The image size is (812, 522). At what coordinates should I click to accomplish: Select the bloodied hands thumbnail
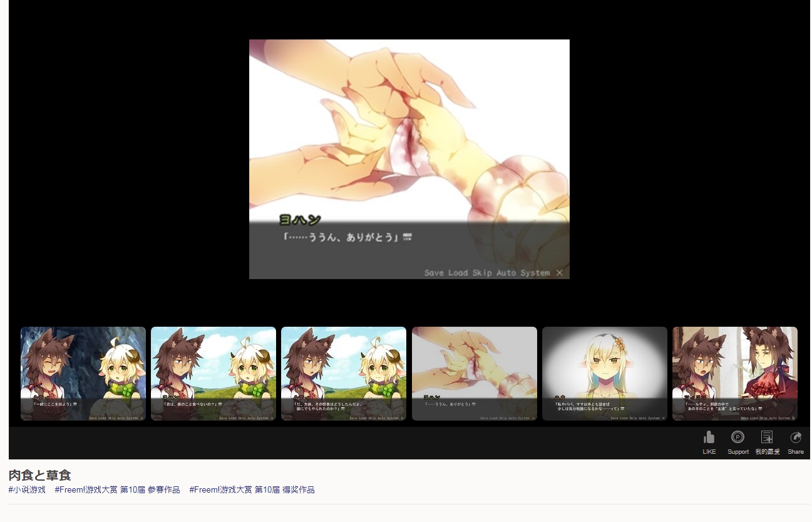(x=475, y=374)
